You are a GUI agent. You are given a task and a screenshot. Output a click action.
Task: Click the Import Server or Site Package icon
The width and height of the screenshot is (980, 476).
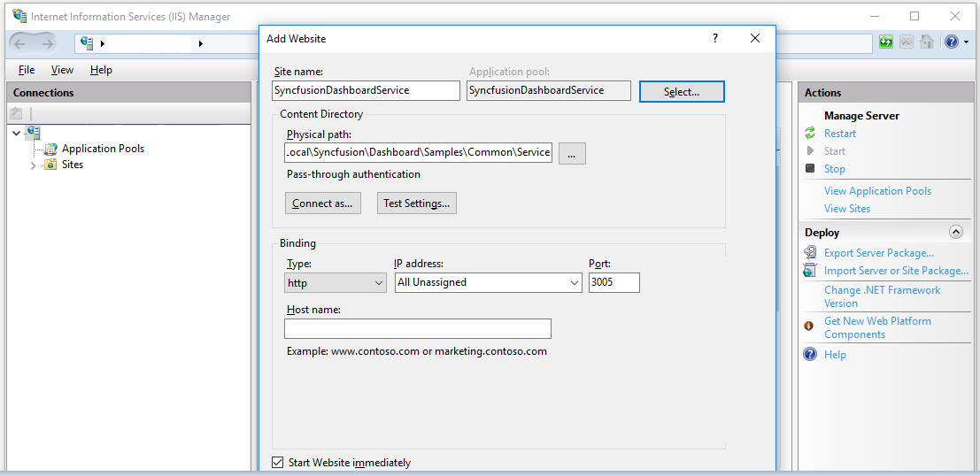point(810,271)
